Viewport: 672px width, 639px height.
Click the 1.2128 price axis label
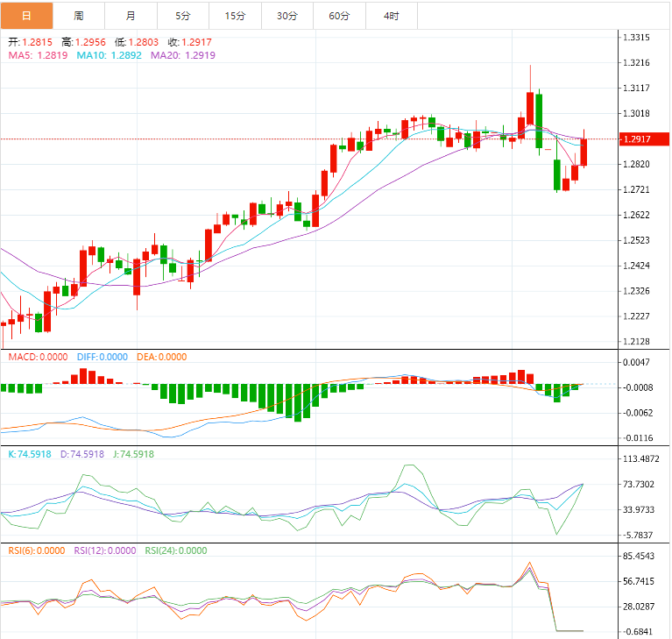pyautogui.click(x=636, y=342)
